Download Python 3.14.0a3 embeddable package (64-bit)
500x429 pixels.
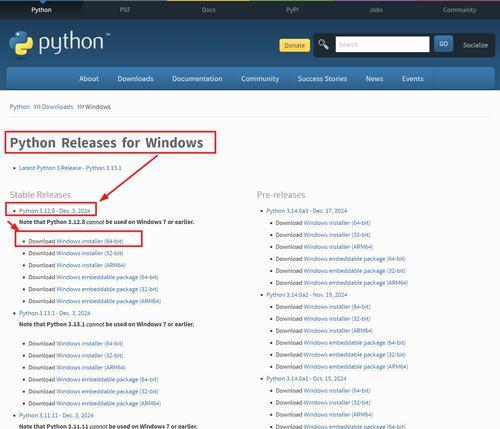(x=355, y=259)
